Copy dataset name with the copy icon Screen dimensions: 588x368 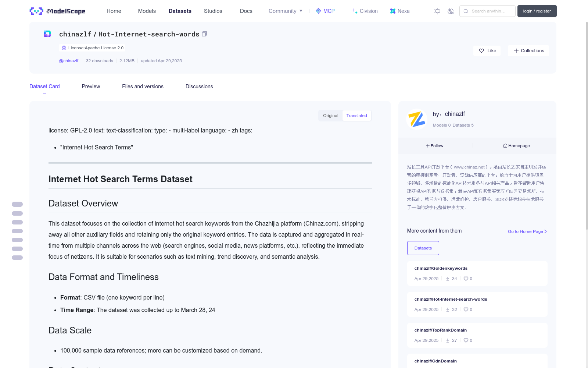point(204,34)
